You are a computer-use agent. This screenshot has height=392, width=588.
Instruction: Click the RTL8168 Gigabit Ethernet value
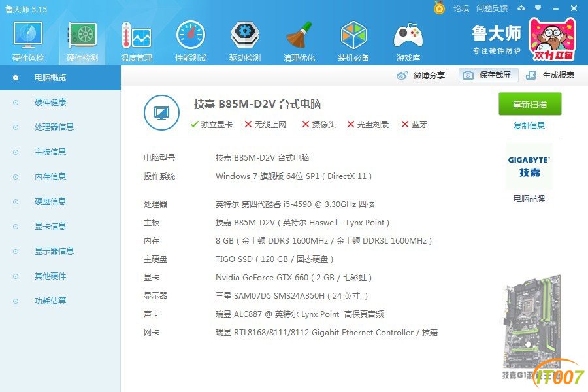[327, 333]
